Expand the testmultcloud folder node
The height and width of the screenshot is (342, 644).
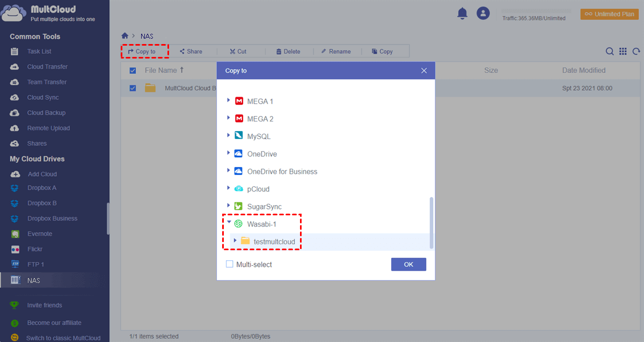click(235, 241)
